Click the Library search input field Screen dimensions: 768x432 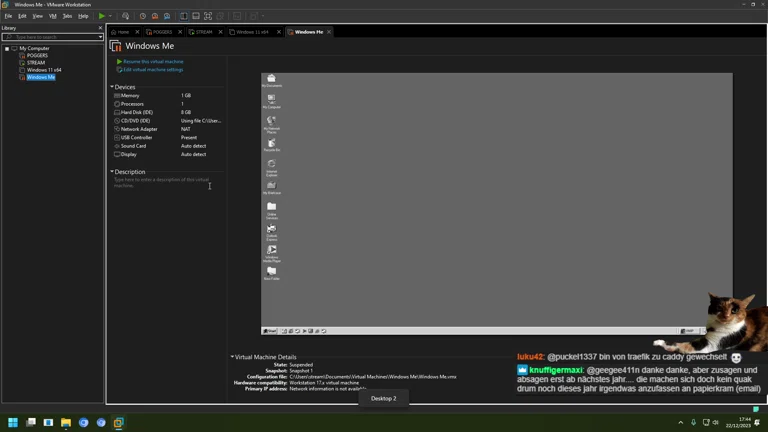[x=49, y=37]
